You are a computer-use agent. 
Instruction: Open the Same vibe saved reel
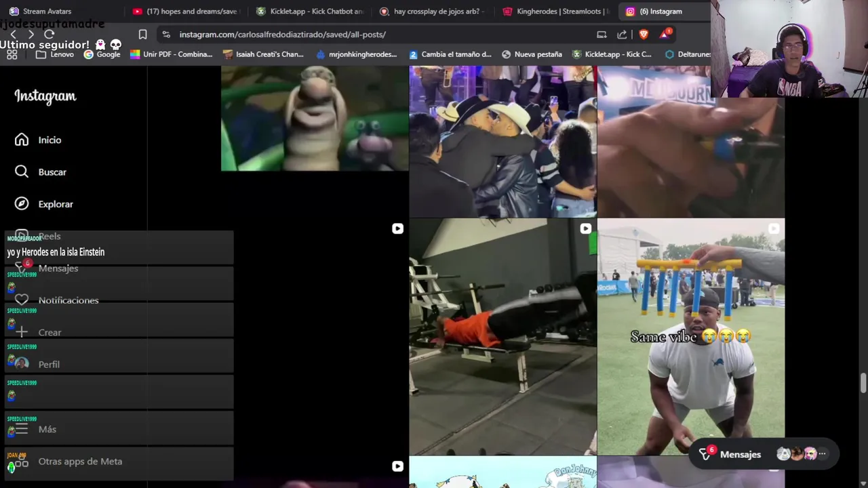691,337
